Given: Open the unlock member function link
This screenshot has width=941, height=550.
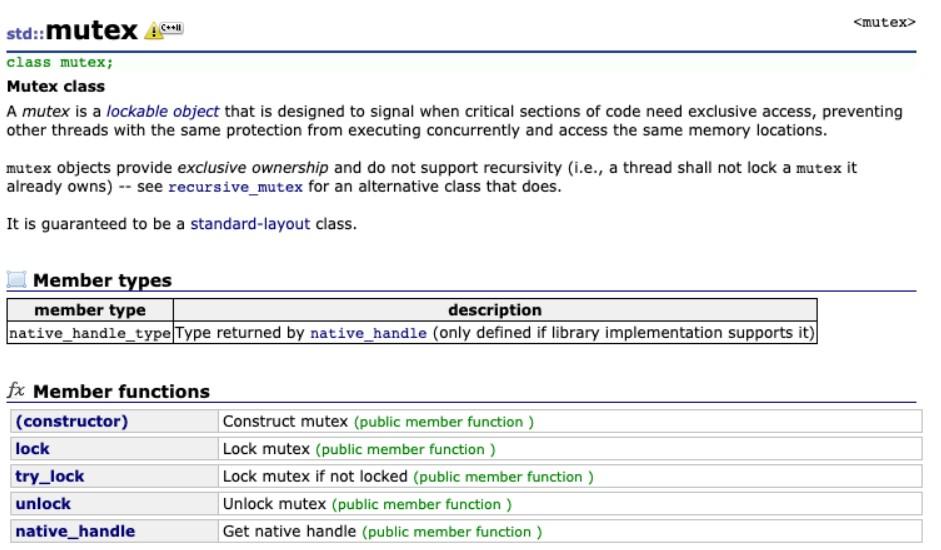Looking at the screenshot, I should (x=43, y=504).
